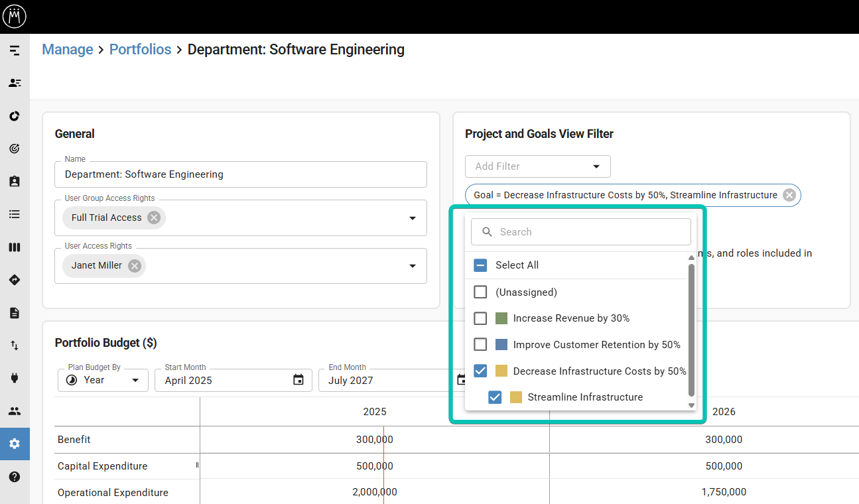Open the board columns sidebar icon
The width and height of the screenshot is (859, 504).
(x=15, y=247)
